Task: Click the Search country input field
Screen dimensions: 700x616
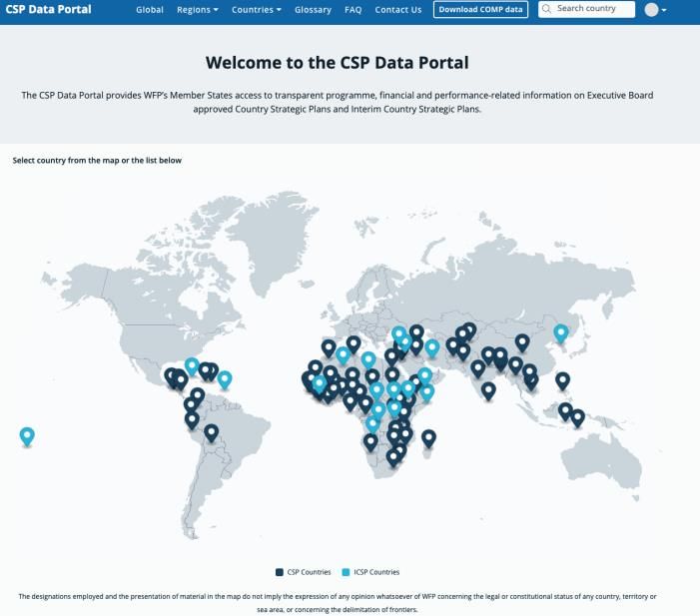Action: (586, 9)
